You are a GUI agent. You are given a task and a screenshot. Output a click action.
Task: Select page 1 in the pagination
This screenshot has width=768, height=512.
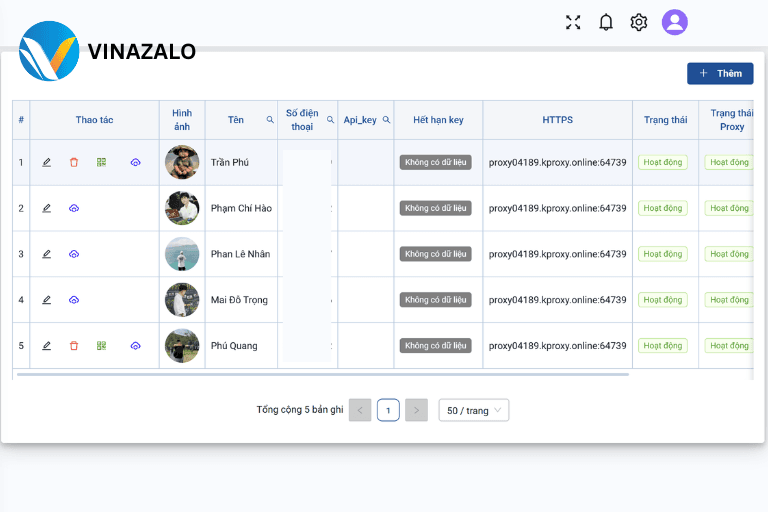tap(388, 410)
